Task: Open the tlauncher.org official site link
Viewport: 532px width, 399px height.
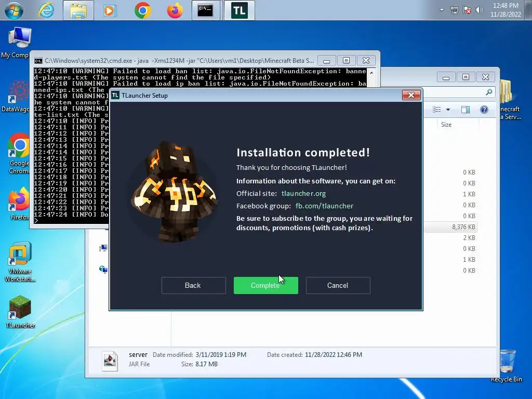Action: coord(303,193)
